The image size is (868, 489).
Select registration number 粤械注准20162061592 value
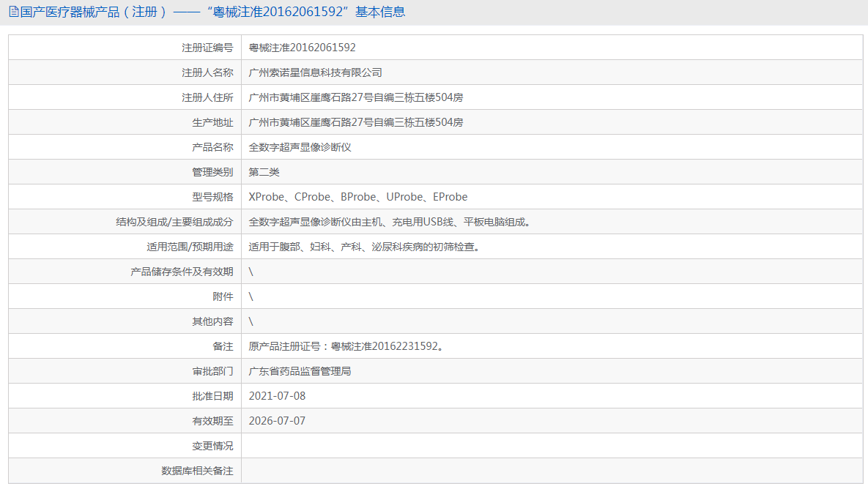[x=303, y=48]
